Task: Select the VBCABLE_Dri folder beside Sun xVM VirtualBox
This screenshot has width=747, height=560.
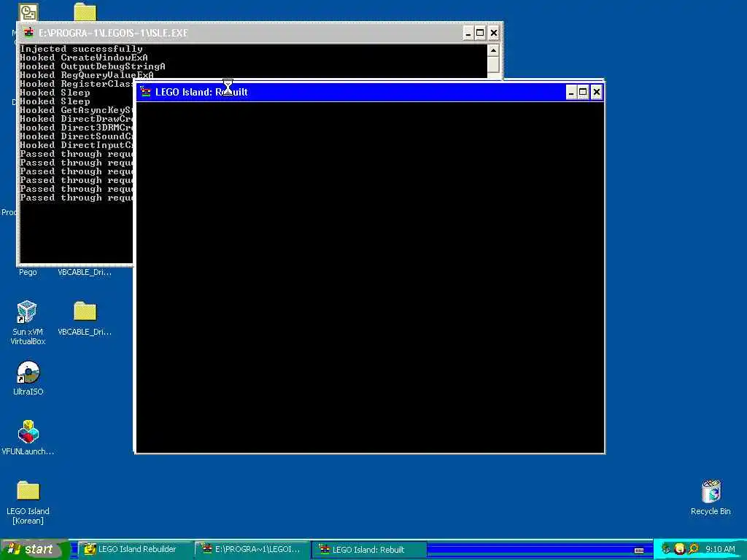Action: click(85, 318)
